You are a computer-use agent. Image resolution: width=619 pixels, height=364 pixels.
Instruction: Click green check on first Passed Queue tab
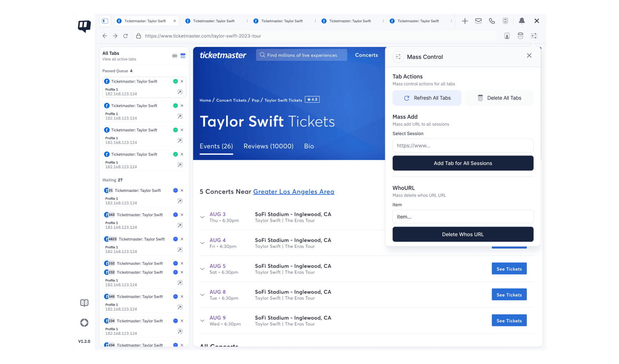[x=176, y=82]
